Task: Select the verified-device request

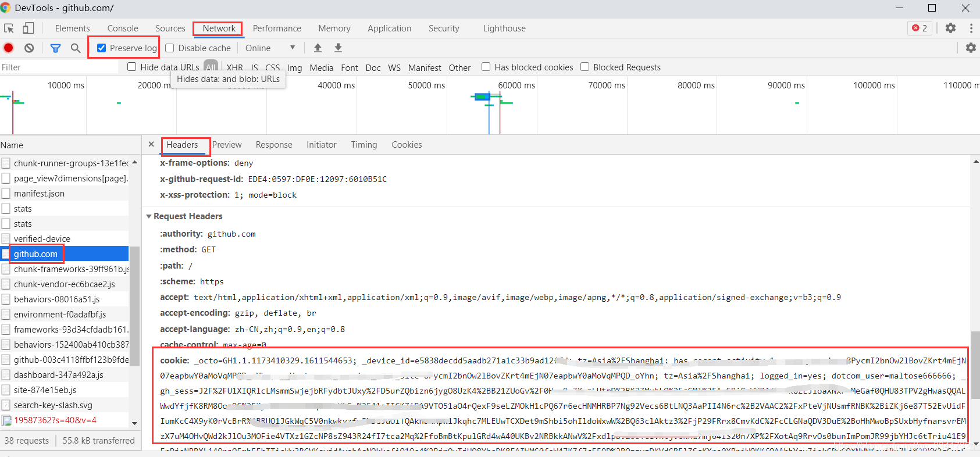Action: (64, 238)
